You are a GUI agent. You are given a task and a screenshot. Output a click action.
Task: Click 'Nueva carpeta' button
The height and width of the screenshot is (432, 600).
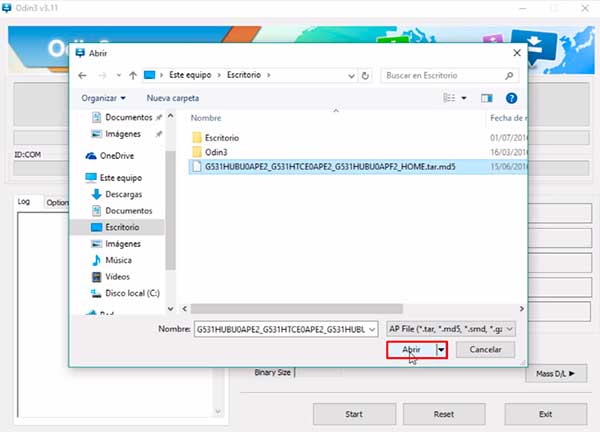click(x=173, y=98)
